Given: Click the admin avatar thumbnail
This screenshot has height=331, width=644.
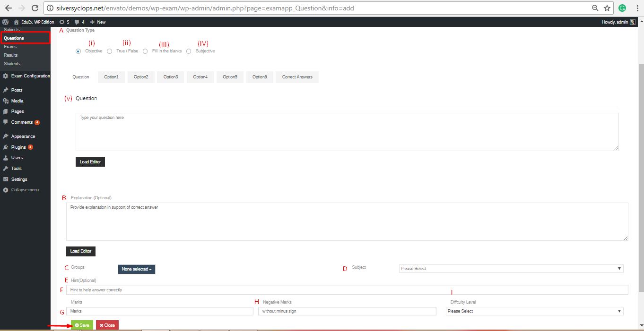Looking at the screenshot, I should (x=633, y=22).
